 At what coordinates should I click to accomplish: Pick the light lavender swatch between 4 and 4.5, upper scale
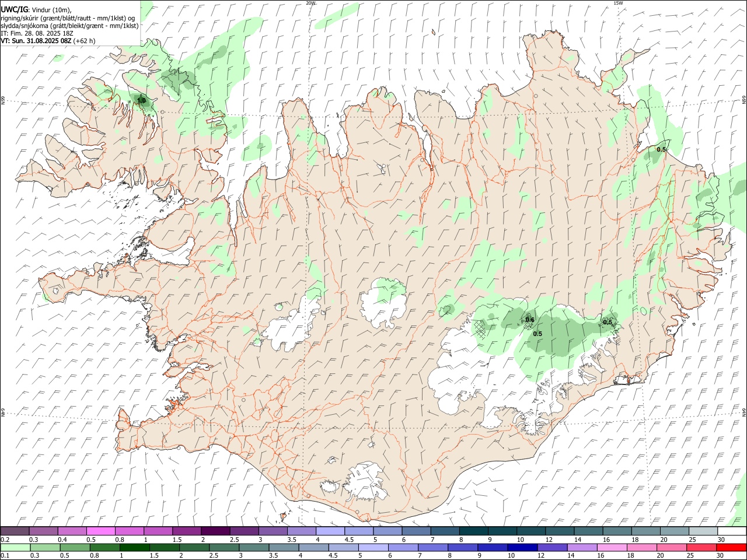330,531
